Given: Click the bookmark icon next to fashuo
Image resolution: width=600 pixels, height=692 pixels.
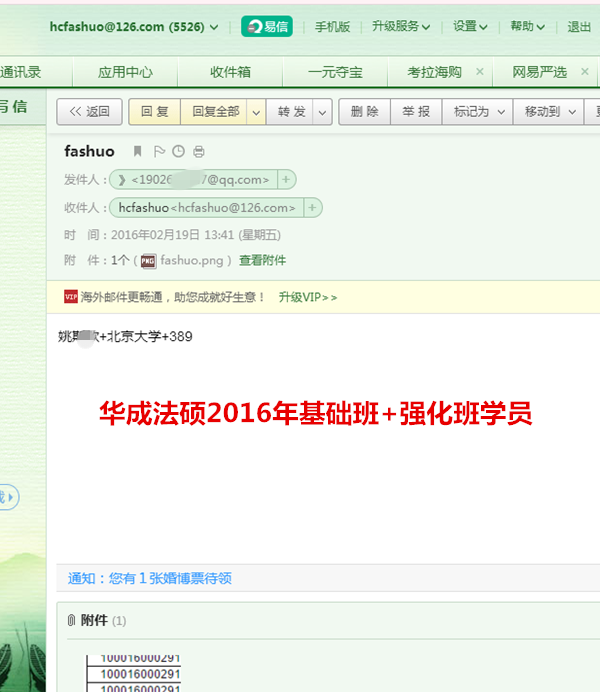Looking at the screenshot, I should (x=138, y=151).
